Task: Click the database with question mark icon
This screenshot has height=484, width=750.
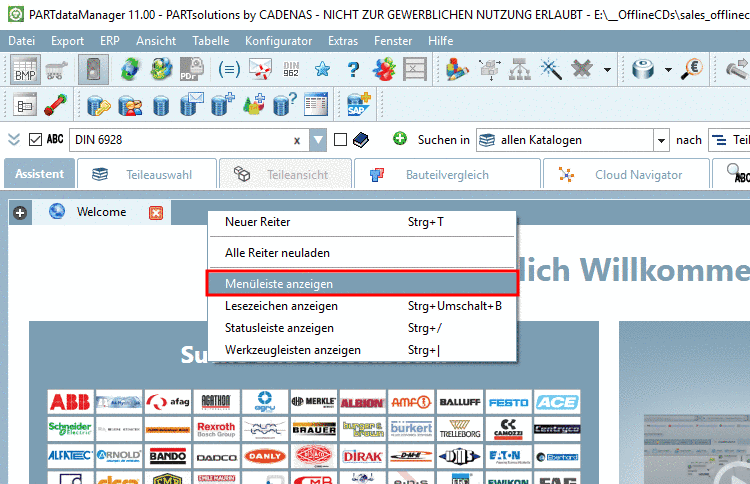Action: (x=285, y=105)
